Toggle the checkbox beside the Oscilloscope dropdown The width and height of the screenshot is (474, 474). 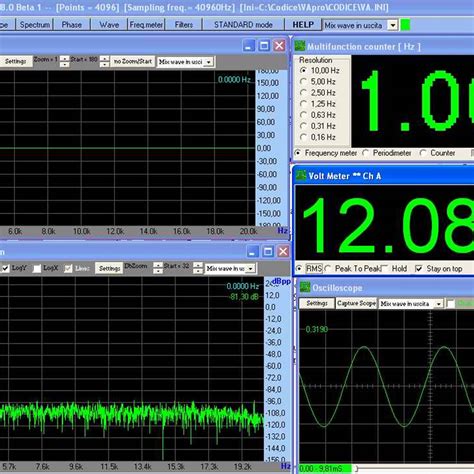click(451, 304)
